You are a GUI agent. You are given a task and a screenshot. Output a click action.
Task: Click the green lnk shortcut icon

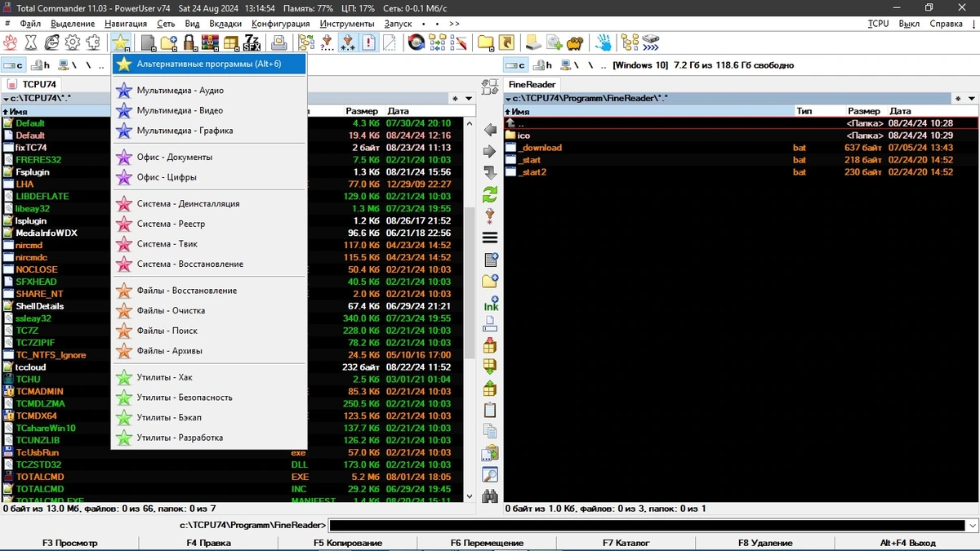click(491, 303)
